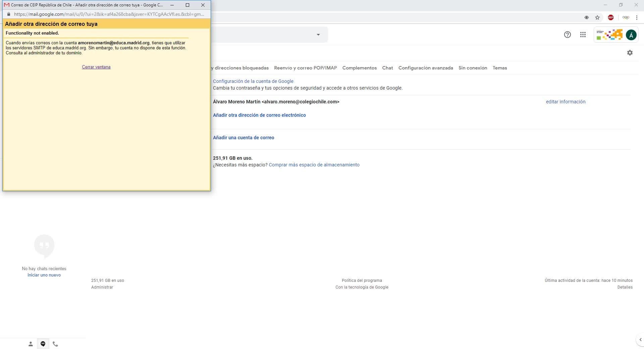Image resolution: width=644 pixels, height=349 pixels.
Task: Bookmark this page with the star icon
Action: [x=597, y=17]
